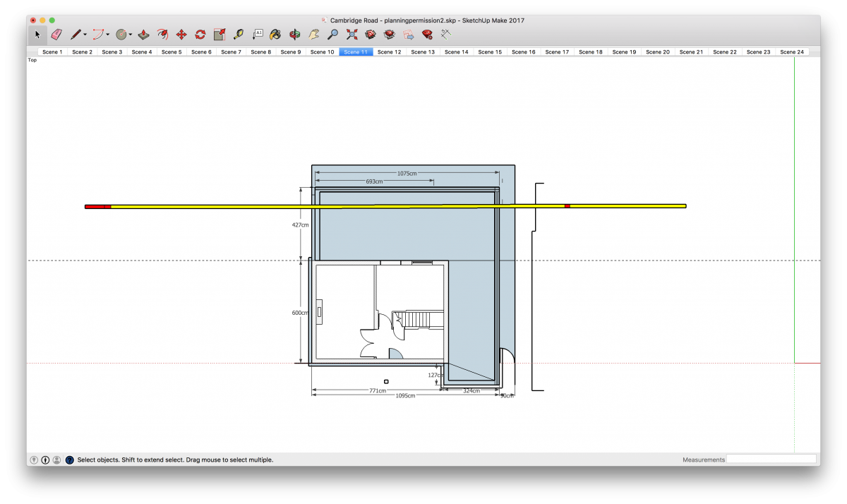
Task: Grab the Pan (hand) tool
Action: [314, 34]
